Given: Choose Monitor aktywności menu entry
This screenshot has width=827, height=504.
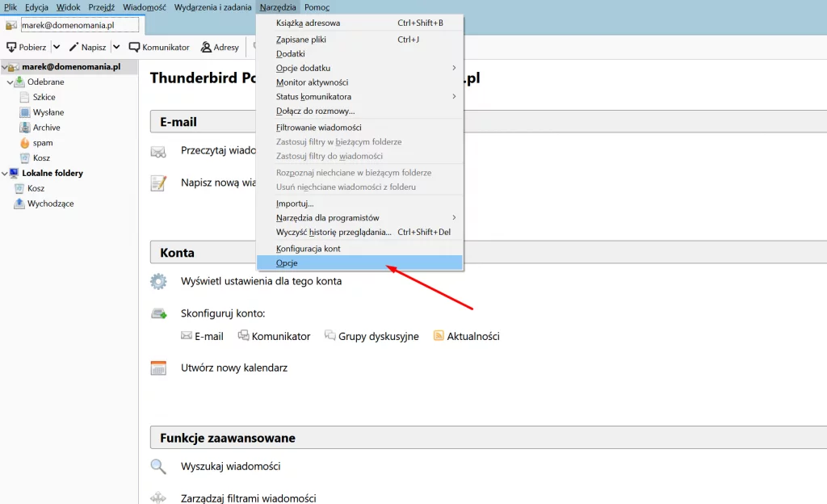Looking at the screenshot, I should point(359,82).
